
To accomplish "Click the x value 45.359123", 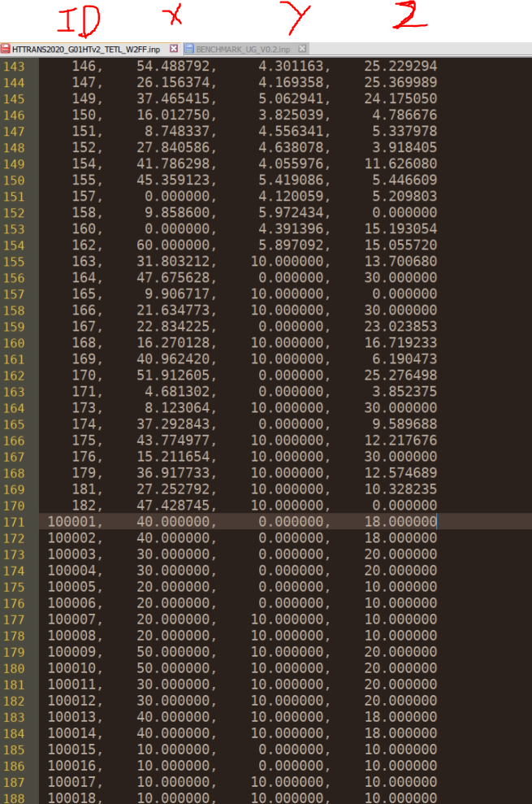I will (x=173, y=180).
